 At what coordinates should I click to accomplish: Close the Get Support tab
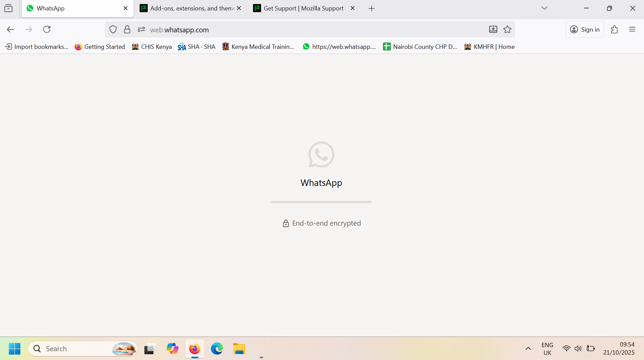point(353,8)
